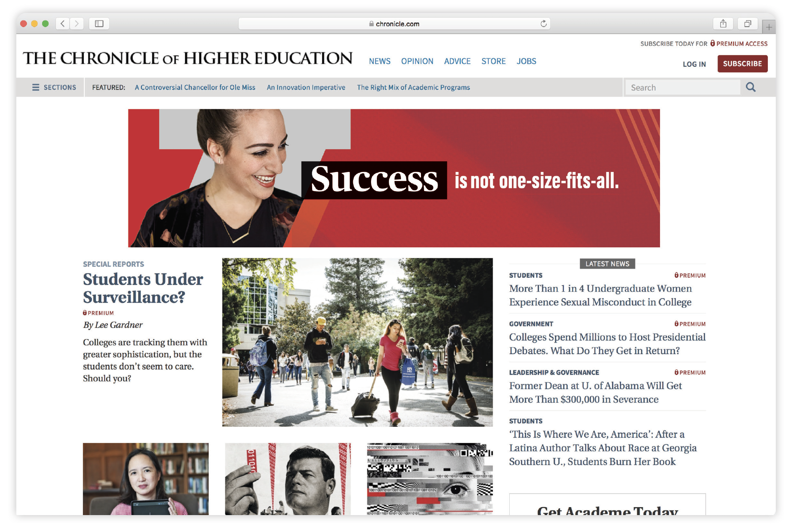Open the Premium Access subscribe link

[739, 44]
